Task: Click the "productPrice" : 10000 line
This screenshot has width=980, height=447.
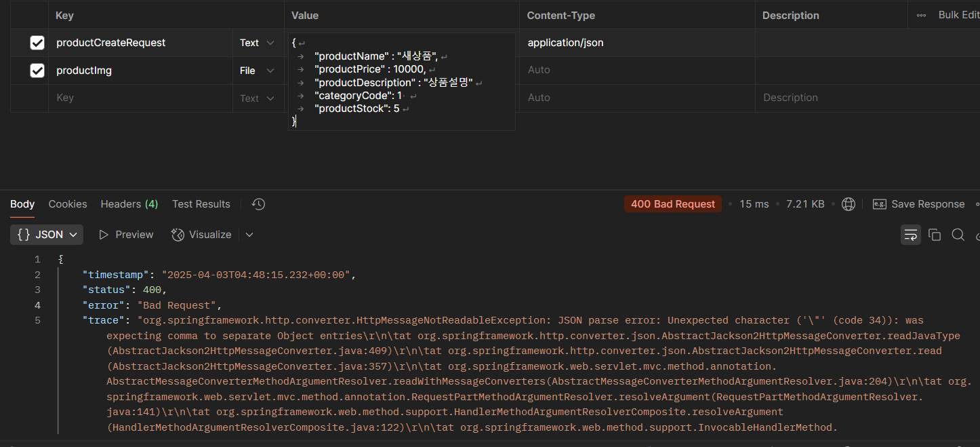Action: [x=370, y=69]
